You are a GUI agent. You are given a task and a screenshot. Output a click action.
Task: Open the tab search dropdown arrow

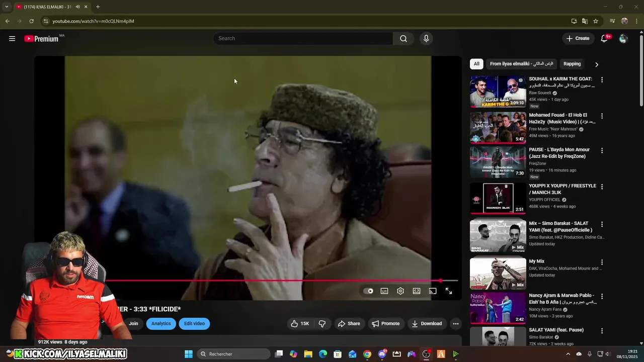[7, 7]
